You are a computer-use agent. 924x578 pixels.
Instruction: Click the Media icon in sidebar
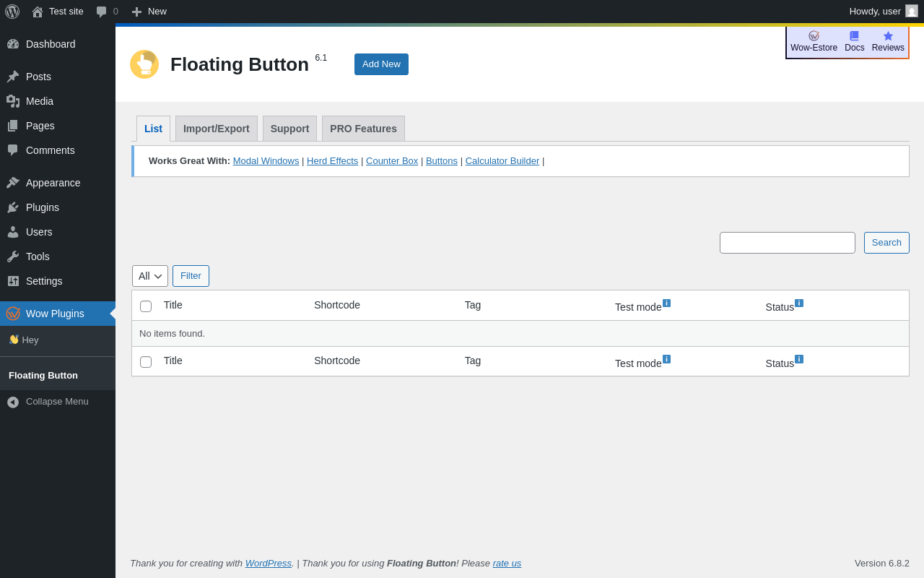[13, 101]
